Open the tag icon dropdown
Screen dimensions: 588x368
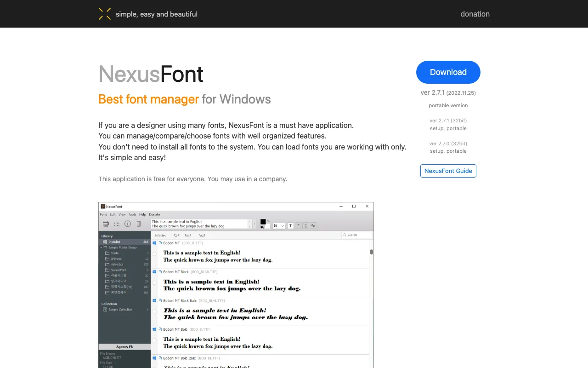pyautogui.click(x=176, y=235)
